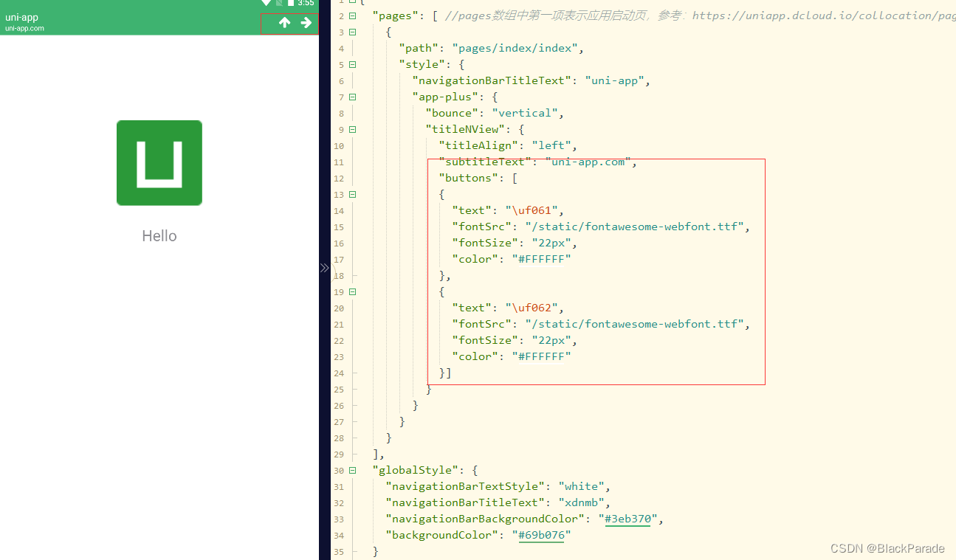Click the Hello text in the app preview
The width and height of the screenshot is (956, 560).
tap(159, 235)
